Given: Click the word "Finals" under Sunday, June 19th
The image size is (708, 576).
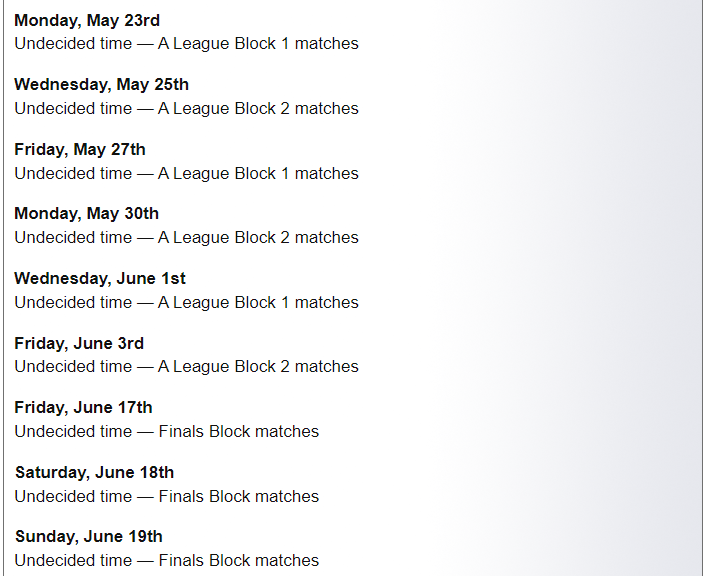Looking at the screenshot, I should pos(181,560).
